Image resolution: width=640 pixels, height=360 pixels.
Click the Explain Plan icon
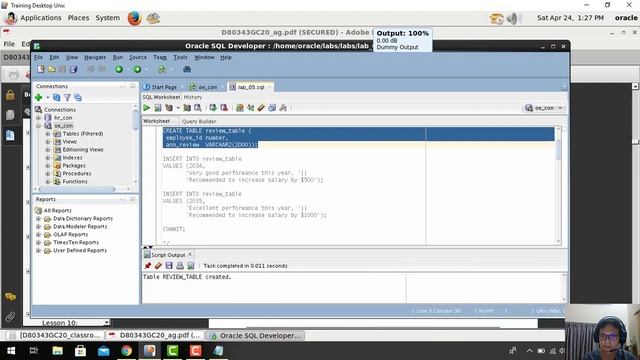pyautogui.click(x=169, y=108)
